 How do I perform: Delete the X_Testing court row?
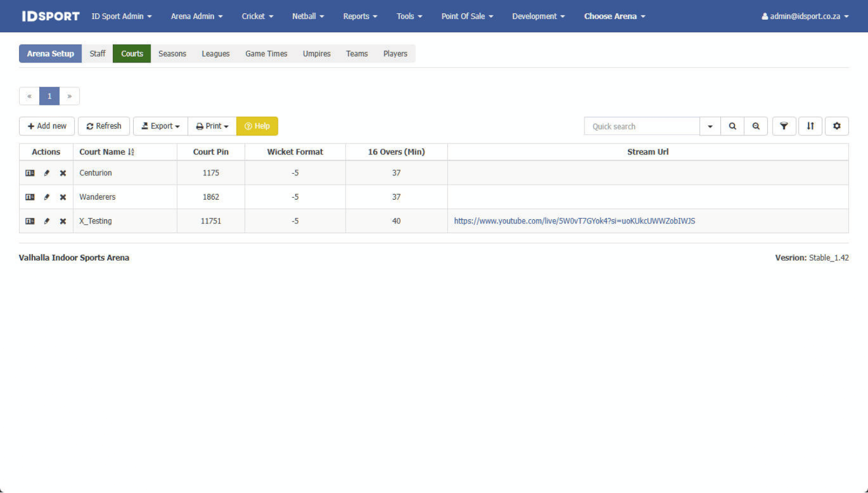[63, 221]
